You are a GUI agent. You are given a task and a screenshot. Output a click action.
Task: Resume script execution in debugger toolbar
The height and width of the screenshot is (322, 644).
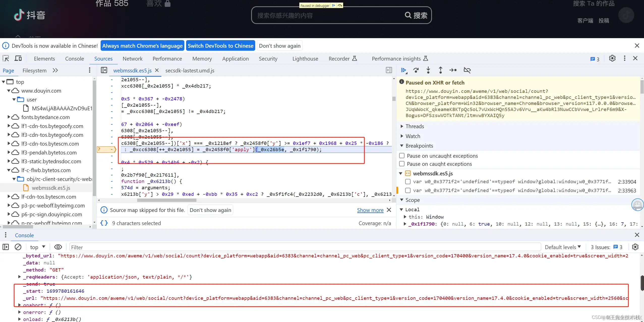403,70
